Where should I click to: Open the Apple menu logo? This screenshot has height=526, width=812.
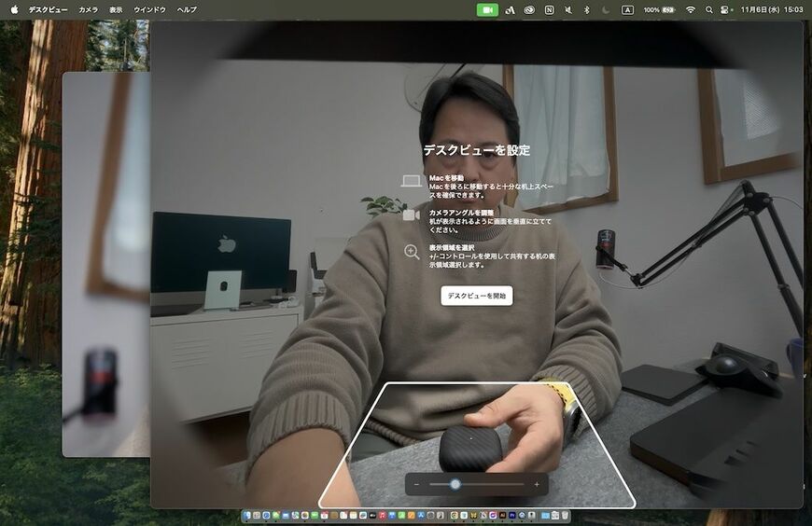coord(14,10)
